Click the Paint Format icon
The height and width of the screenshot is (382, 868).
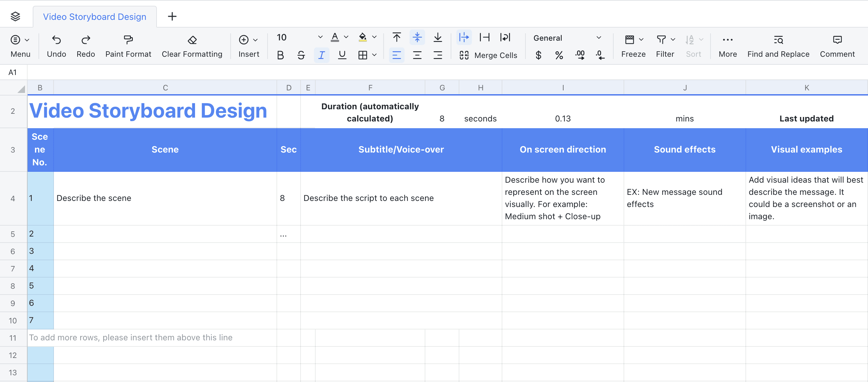[128, 40]
